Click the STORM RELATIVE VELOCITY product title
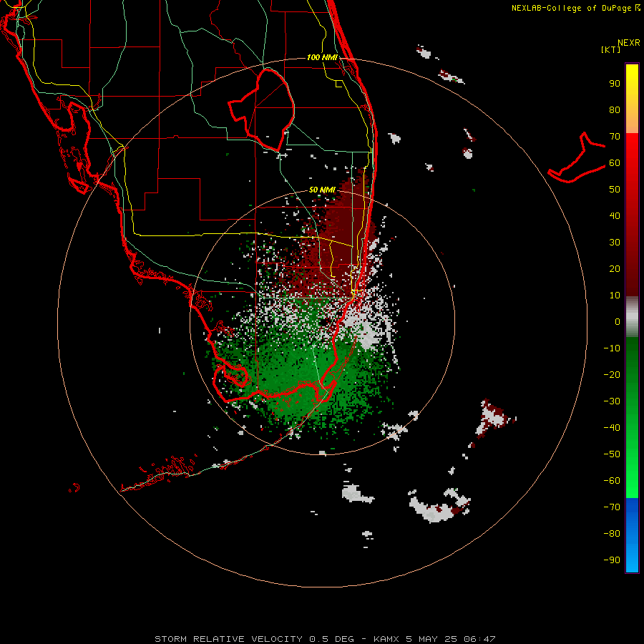The width and height of the screenshot is (644, 644). pos(228,639)
